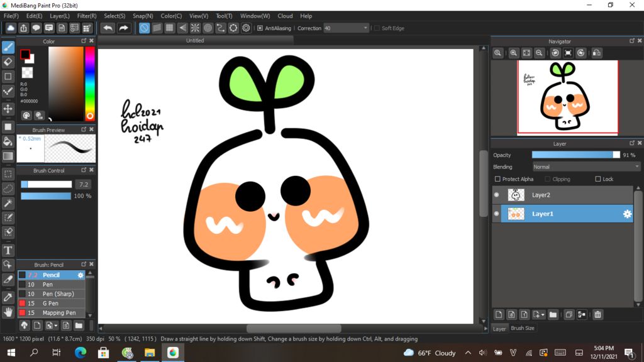Duplicate the selected layer
This screenshot has height=362, width=644.
[x=569, y=315]
